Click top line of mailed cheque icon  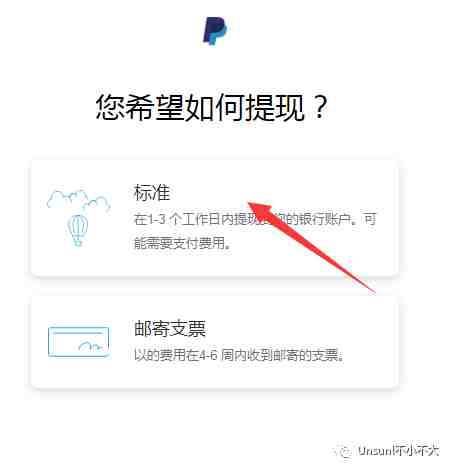[78, 333]
